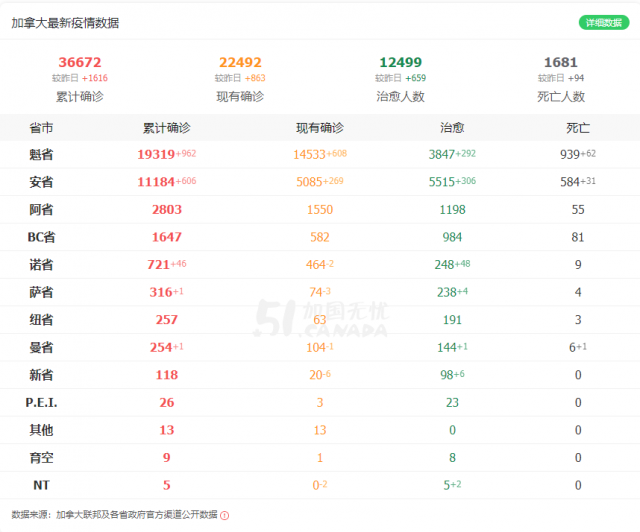Open the 安省 row
The width and height of the screenshot is (640, 532).
coord(320,182)
